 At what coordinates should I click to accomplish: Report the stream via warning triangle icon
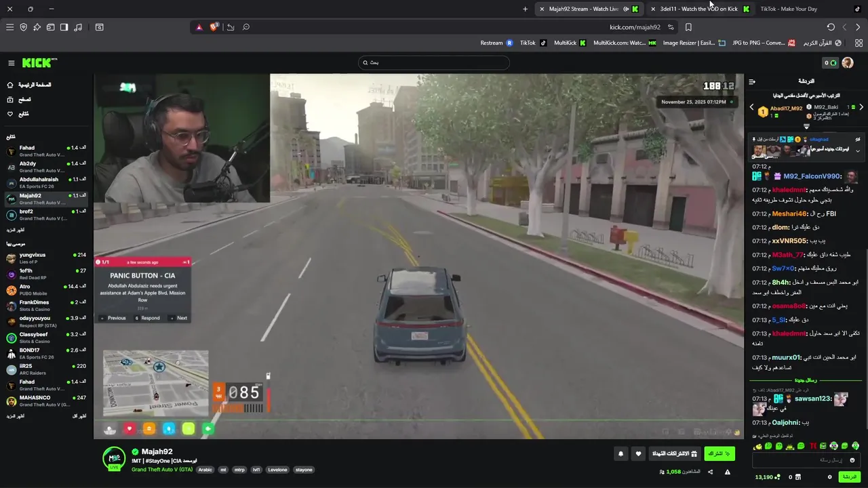tap(728, 472)
